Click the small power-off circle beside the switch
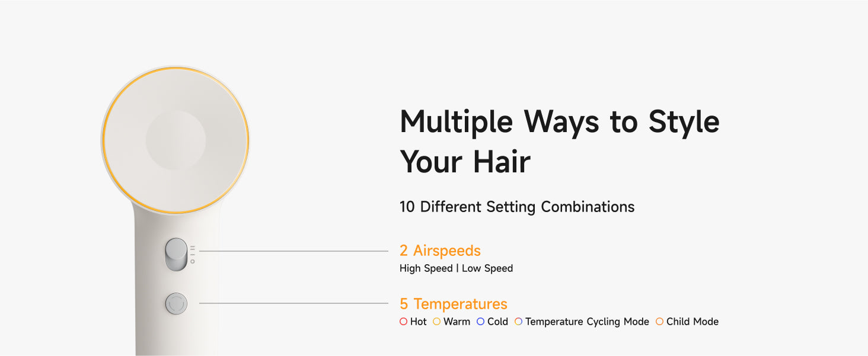The height and width of the screenshot is (356, 868). 193,261
